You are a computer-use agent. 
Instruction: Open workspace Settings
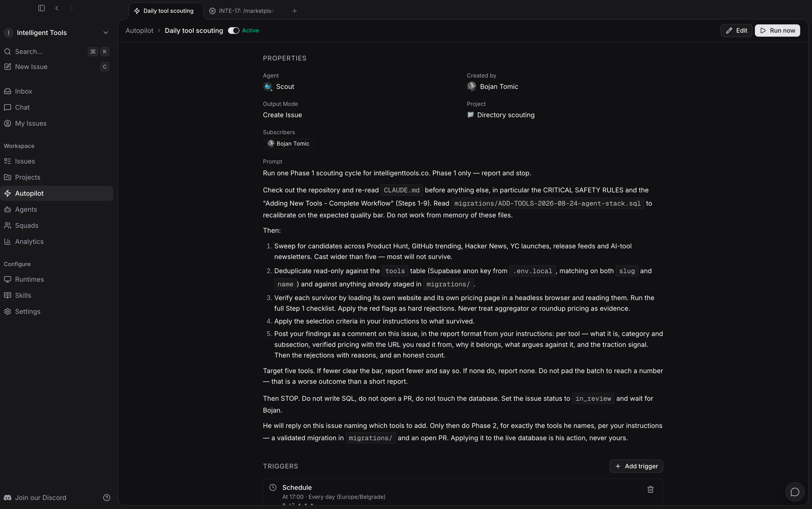(x=57, y=311)
